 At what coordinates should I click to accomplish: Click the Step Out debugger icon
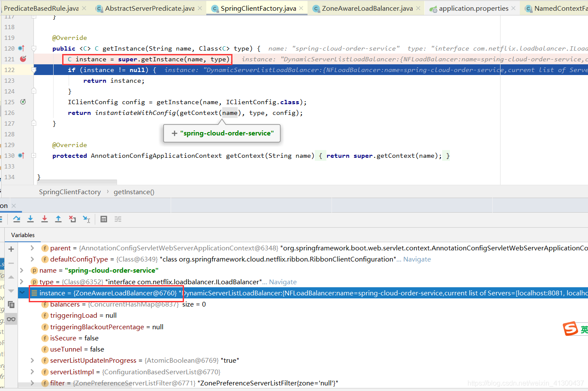pos(58,219)
